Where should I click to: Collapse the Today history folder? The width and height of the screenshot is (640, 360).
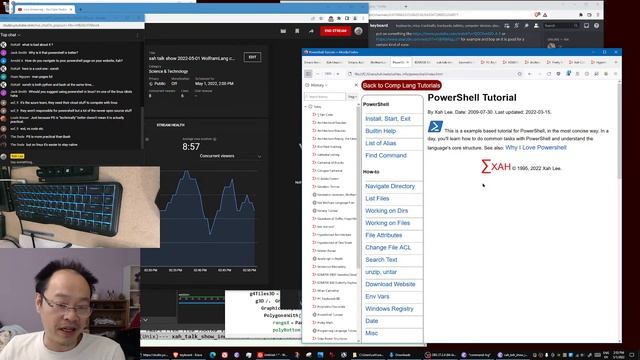306,107
